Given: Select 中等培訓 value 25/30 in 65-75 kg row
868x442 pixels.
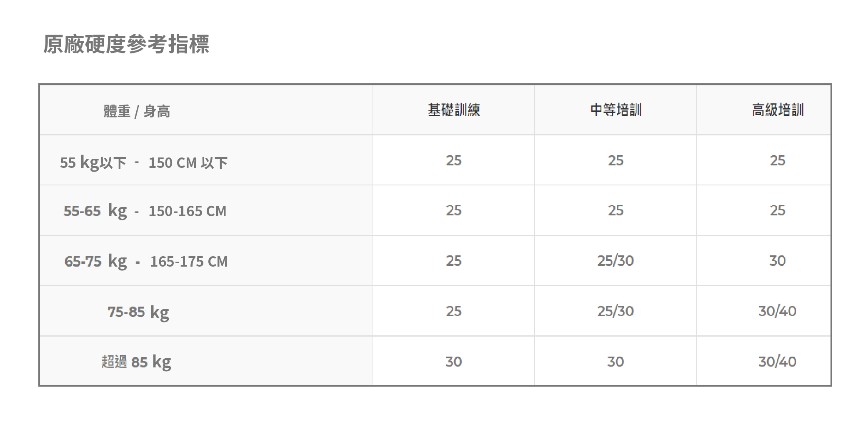Looking at the screenshot, I should [x=615, y=261].
